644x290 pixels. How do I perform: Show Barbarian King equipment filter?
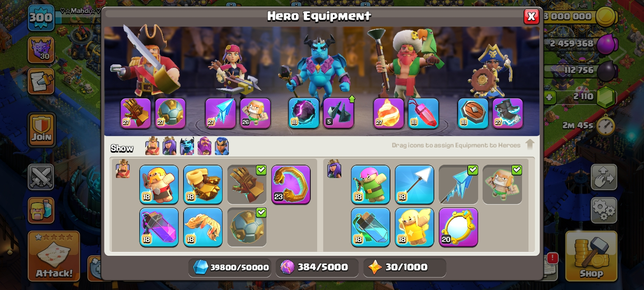coord(152,146)
